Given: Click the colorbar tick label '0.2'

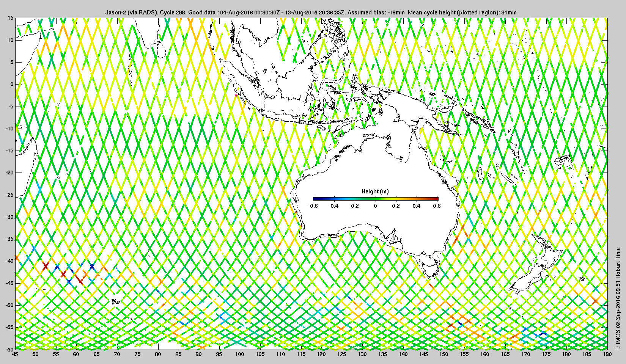Looking at the screenshot, I should pos(396,206).
